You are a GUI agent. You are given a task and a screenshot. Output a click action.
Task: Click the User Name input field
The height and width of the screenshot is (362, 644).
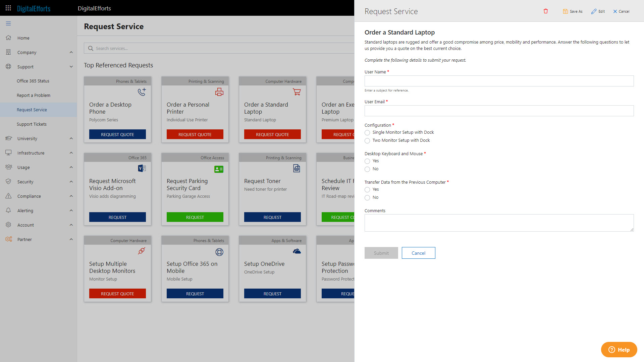pos(499,81)
